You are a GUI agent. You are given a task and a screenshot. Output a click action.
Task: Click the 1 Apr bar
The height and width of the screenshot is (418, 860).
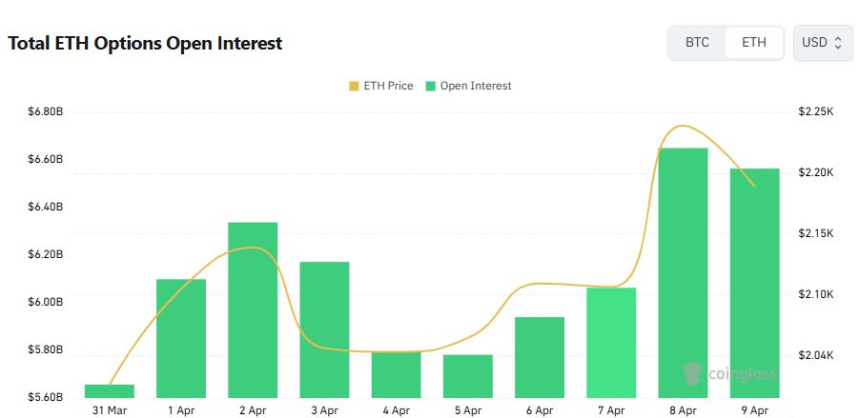pyautogui.click(x=181, y=338)
